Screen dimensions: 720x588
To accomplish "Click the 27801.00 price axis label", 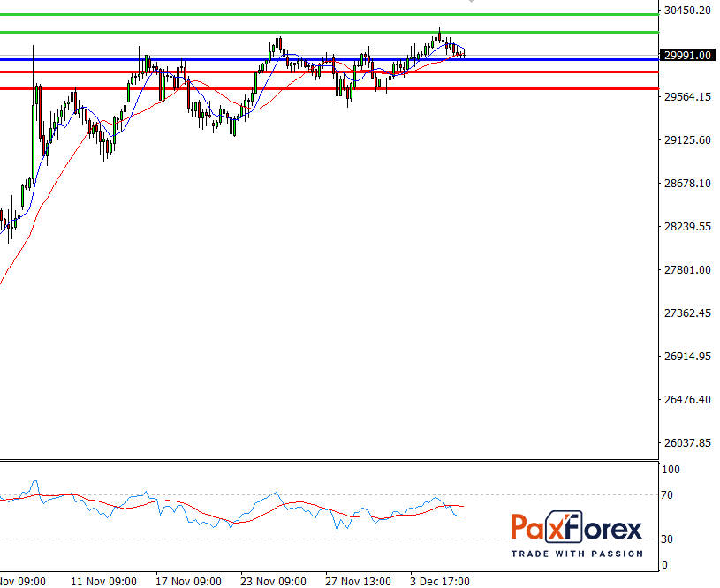I will click(687, 270).
